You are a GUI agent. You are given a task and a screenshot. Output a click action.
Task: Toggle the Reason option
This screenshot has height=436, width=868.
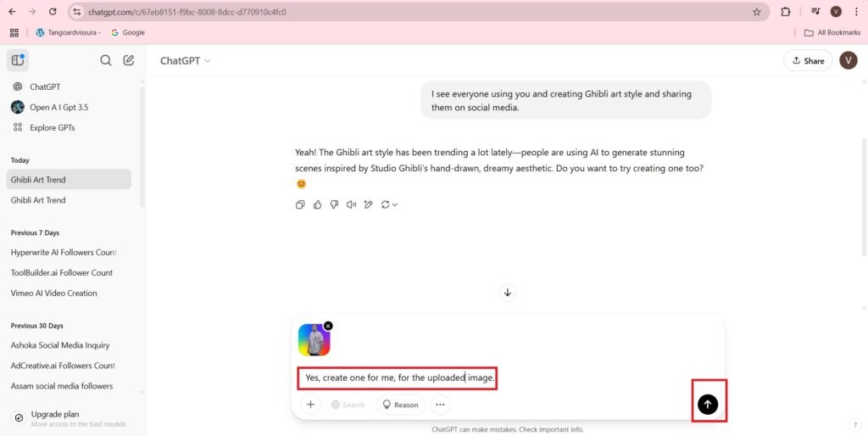pyautogui.click(x=401, y=405)
